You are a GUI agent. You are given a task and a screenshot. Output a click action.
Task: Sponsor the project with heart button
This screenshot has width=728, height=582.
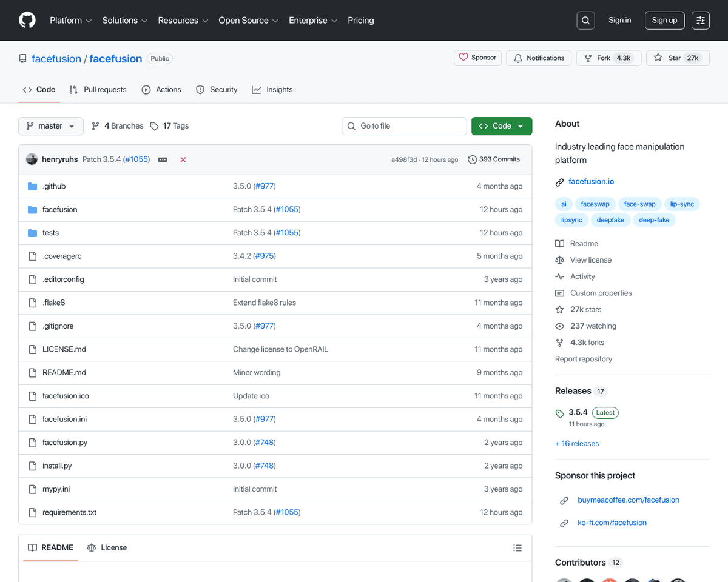(477, 58)
